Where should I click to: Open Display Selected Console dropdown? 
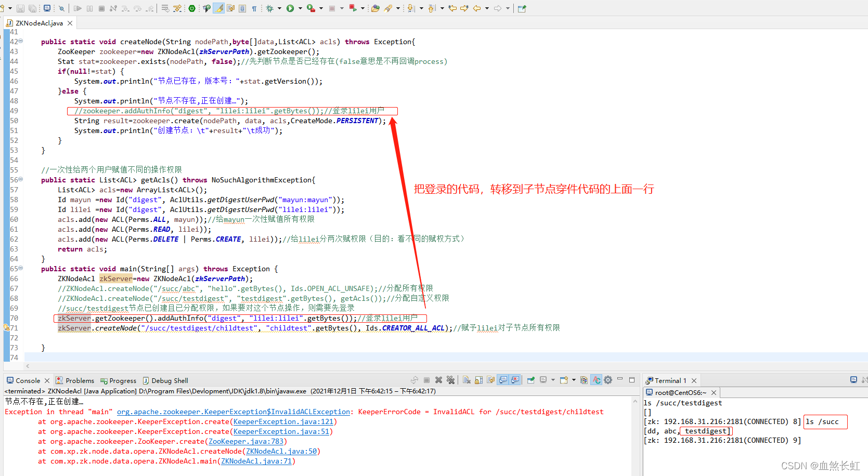point(553,380)
